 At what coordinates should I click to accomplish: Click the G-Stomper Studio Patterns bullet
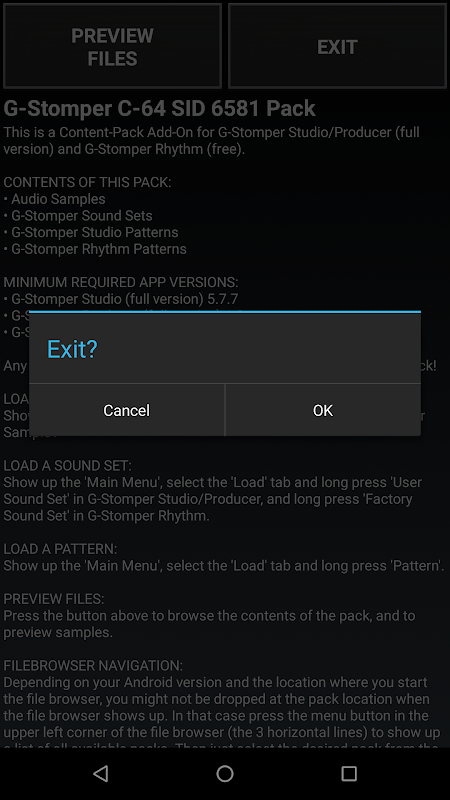91,232
